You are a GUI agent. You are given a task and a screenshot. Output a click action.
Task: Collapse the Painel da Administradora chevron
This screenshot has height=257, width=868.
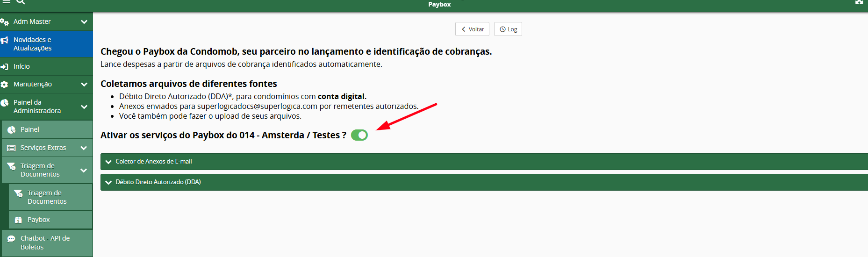(x=84, y=107)
